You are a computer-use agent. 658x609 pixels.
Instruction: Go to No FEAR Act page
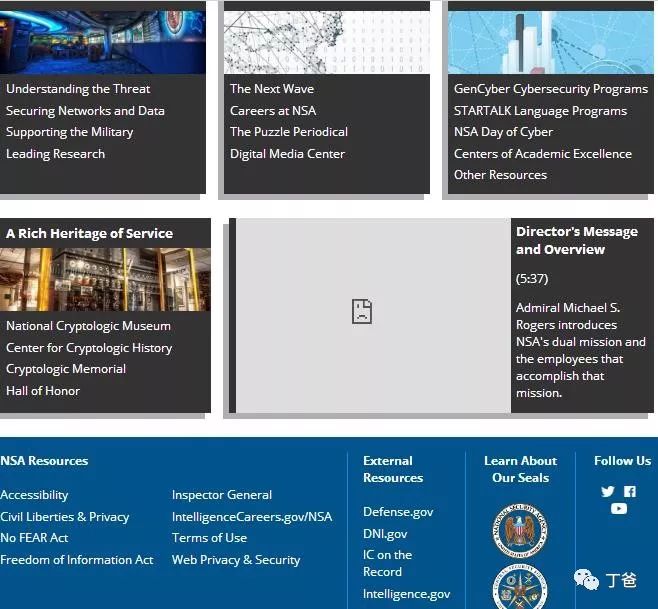tap(34, 538)
